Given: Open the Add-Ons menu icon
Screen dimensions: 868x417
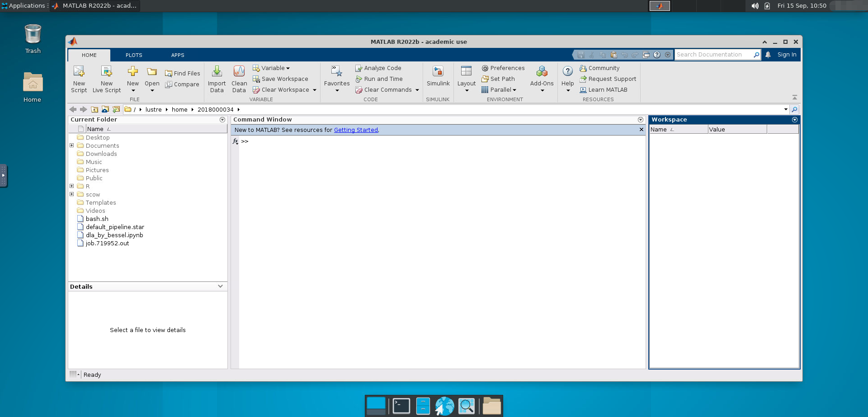Looking at the screenshot, I should click(542, 72).
